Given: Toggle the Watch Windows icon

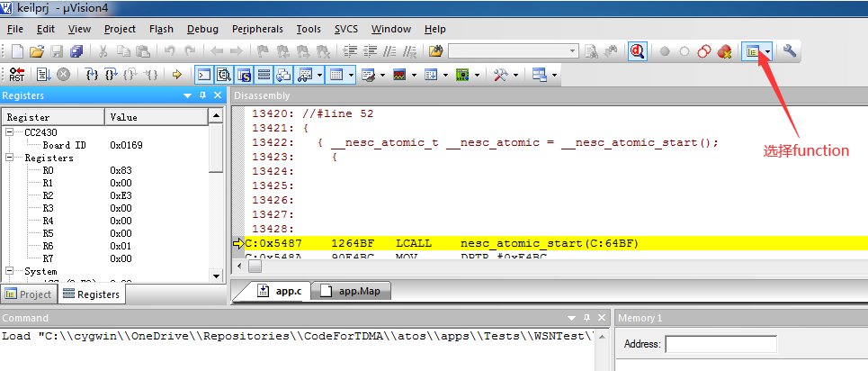Looking at the screenshot, I should [304, 75].
